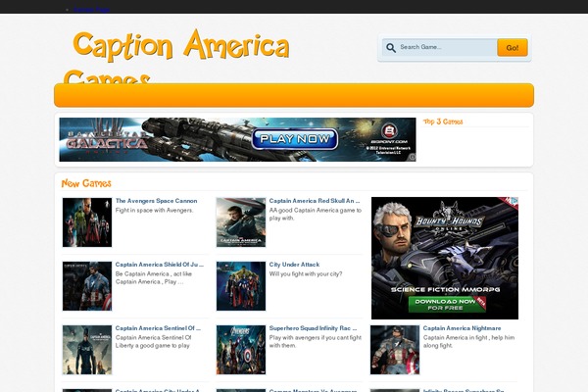
Task: Click the Top 3 Games heading
Action: (x=443, y=122)
